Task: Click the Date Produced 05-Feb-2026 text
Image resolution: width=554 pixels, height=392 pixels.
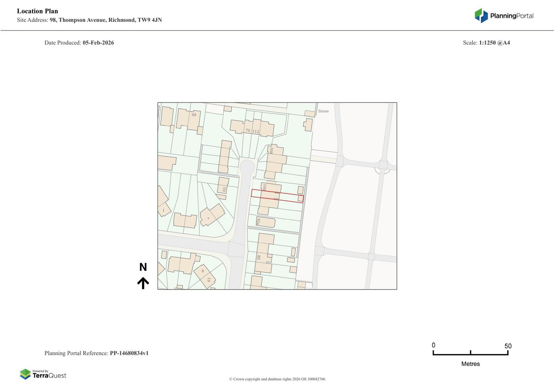Action: (79, 43)
